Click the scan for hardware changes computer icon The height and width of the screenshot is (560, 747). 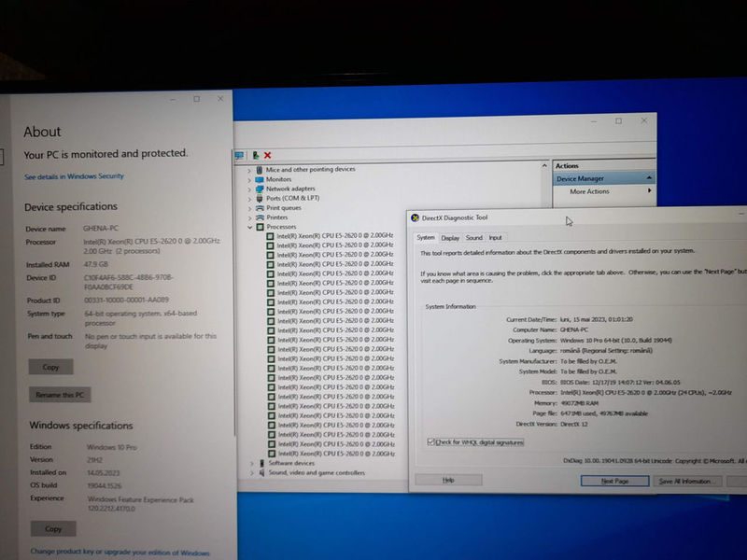239,155
